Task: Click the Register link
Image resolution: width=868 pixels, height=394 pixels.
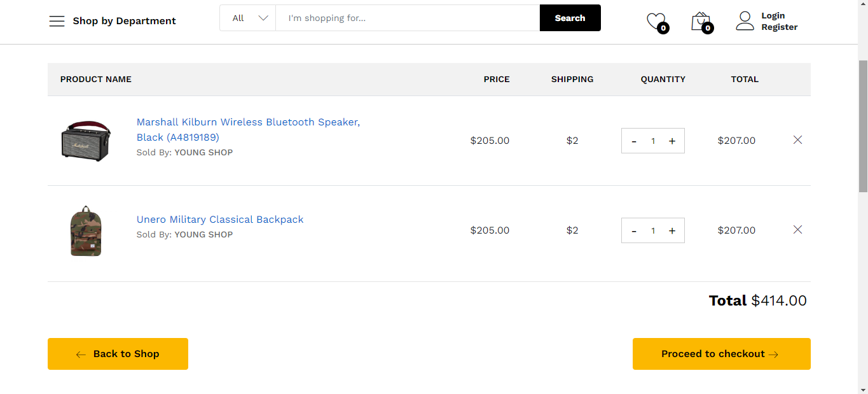Action: (779, 27)
